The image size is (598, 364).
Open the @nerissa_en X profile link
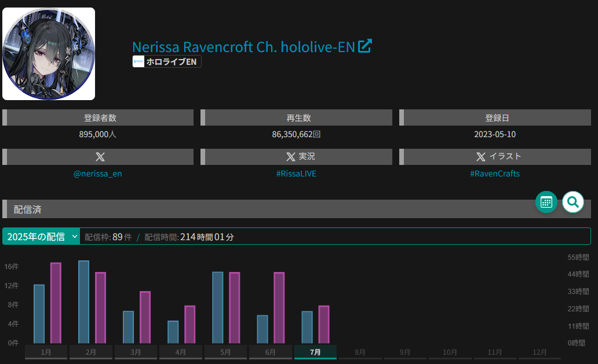(x=97, y=174)
